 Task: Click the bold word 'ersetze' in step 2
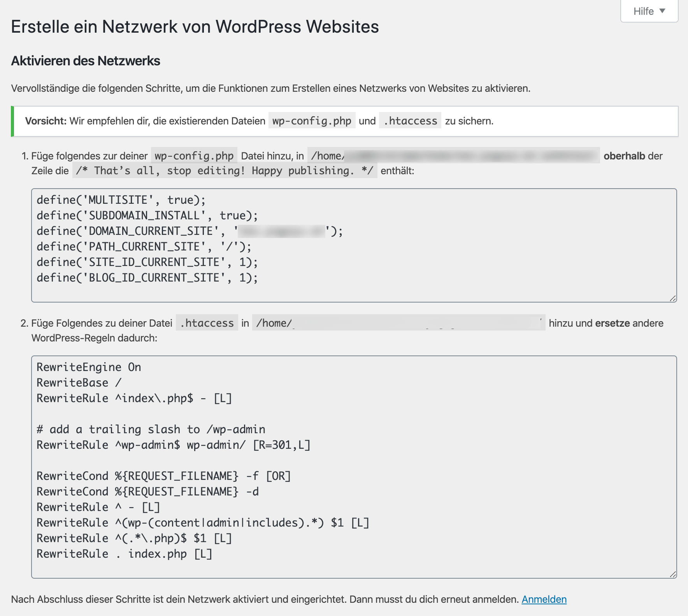pyautogui.click(x=613, y=323)
